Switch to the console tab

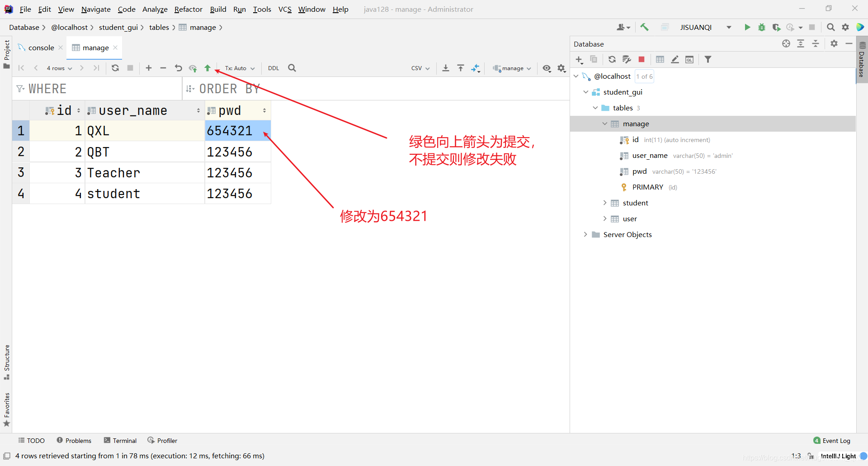[x=41, y=48]
